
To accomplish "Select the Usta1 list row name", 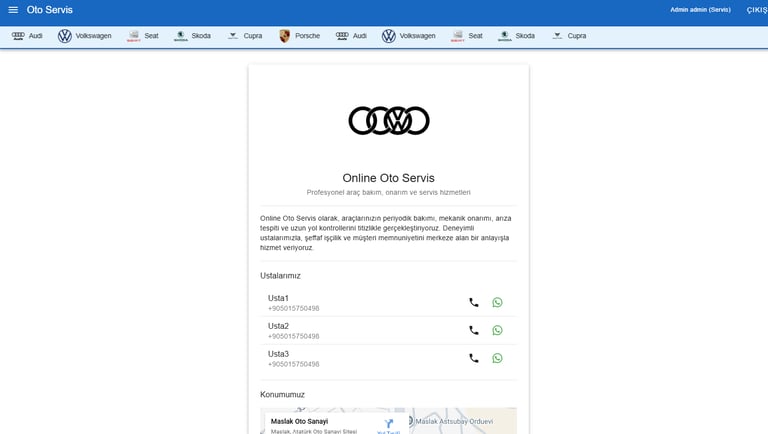I will pyautogui.click(x=278, y=298).
